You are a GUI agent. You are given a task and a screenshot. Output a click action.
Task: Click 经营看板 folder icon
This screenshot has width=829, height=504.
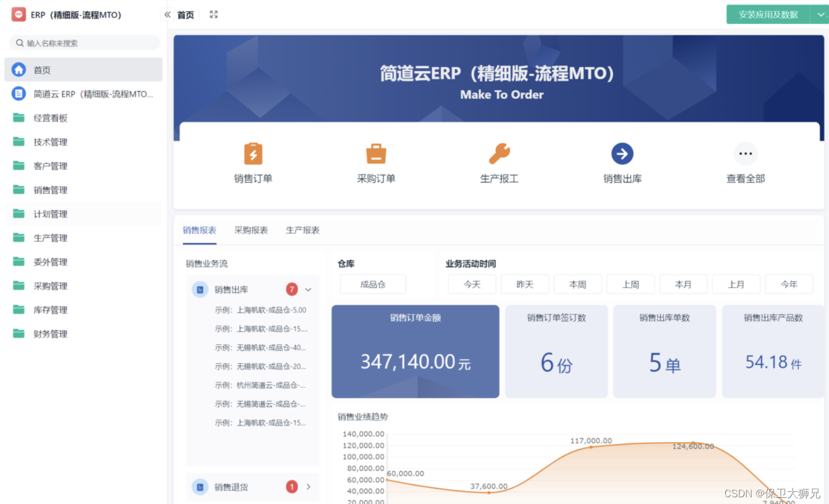[x=19, y=118]
